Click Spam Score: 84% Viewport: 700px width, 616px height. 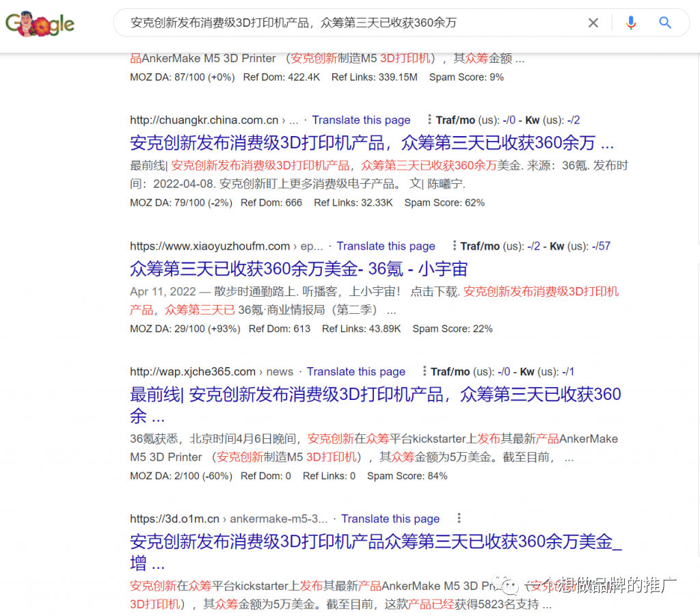[407, 476]
